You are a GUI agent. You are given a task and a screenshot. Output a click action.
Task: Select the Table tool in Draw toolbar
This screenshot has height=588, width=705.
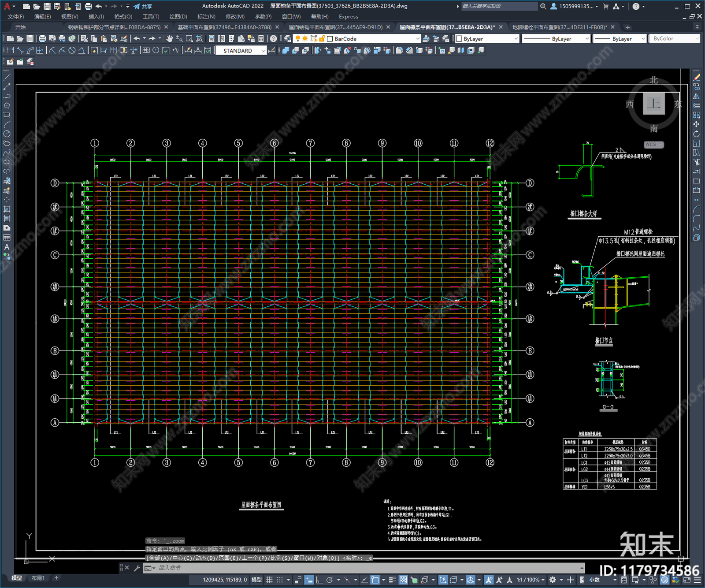(7, 238)
